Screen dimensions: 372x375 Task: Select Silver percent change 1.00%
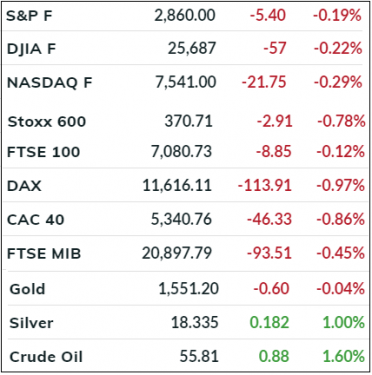coord(344,323)
